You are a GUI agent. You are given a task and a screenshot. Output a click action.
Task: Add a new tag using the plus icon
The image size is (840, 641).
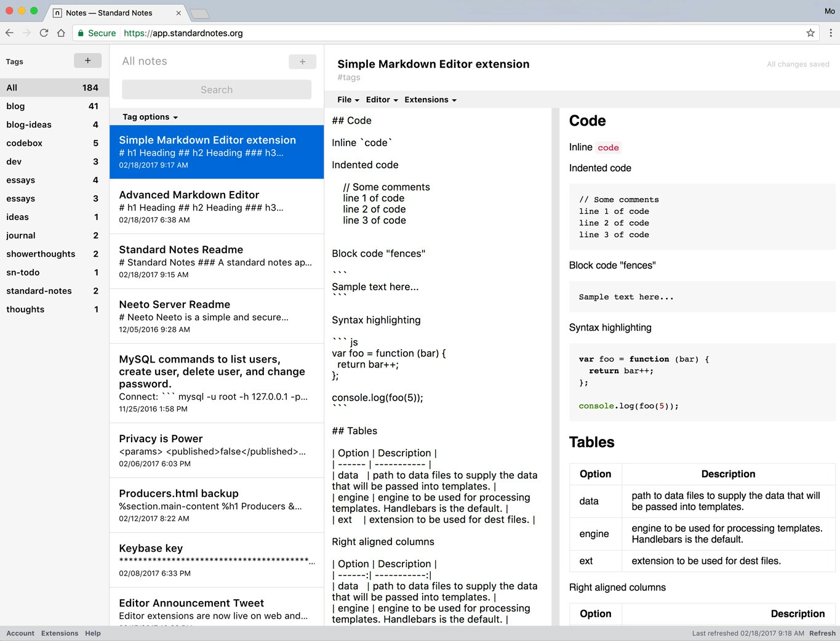point(87,60)
